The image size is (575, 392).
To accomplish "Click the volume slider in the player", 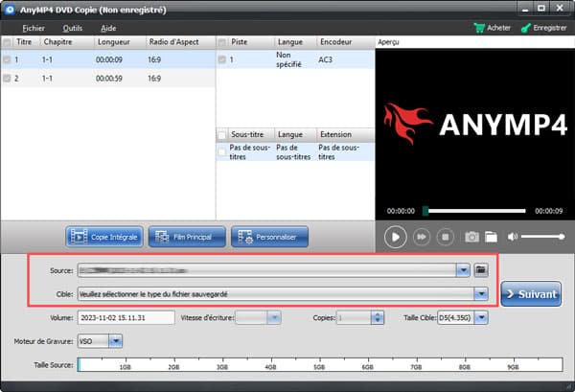I will pyautogui.click(x=542, y=236).
